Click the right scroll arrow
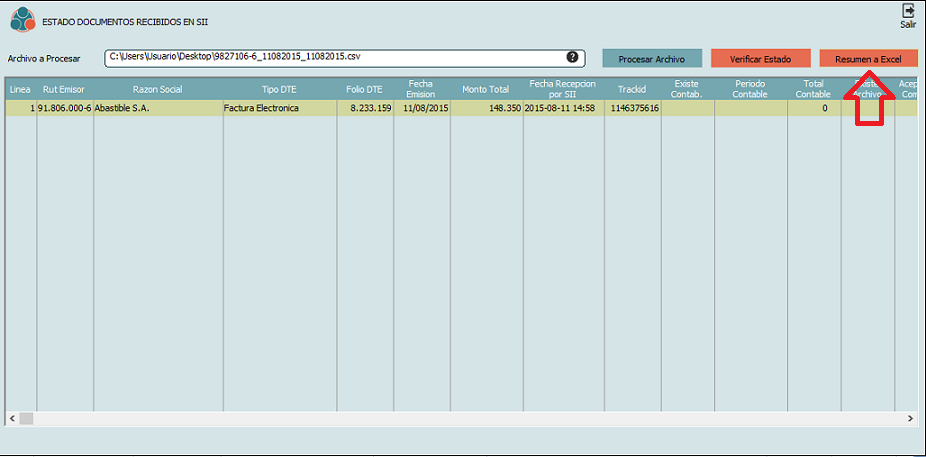Image resolution: width=926 pixels, height=457 pixels. click(x=911, y=418)
